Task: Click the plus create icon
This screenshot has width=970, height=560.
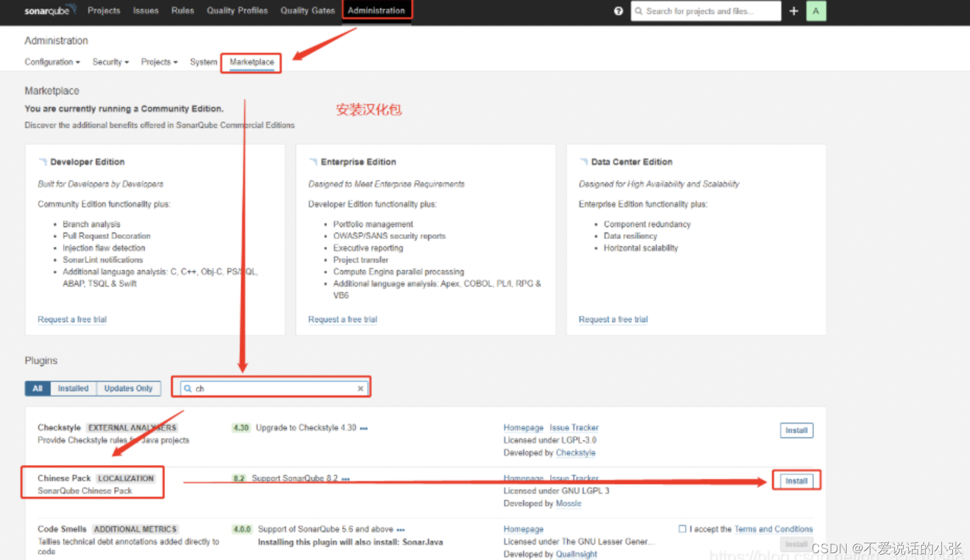Action: [793, 11]
